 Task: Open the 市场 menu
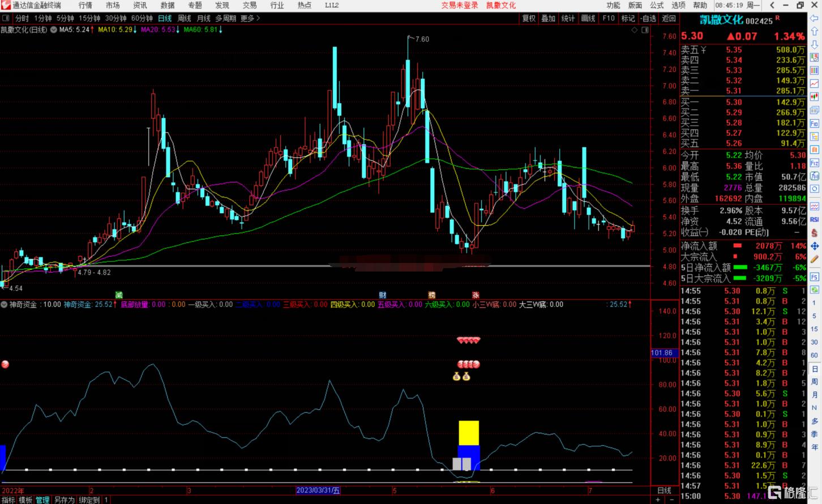pos(113,5)
